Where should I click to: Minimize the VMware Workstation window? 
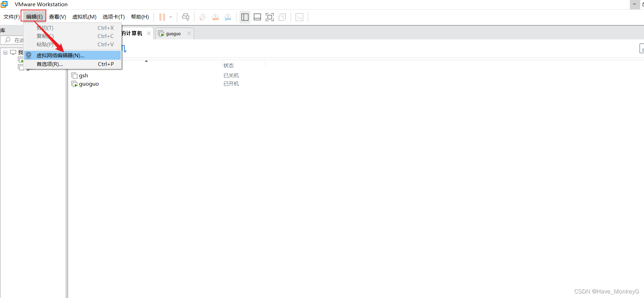pyautogui.click(x=634, y=4)
